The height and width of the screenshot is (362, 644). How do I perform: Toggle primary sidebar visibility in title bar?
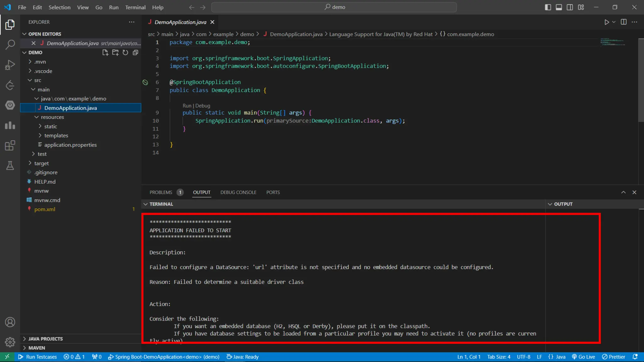548,7
